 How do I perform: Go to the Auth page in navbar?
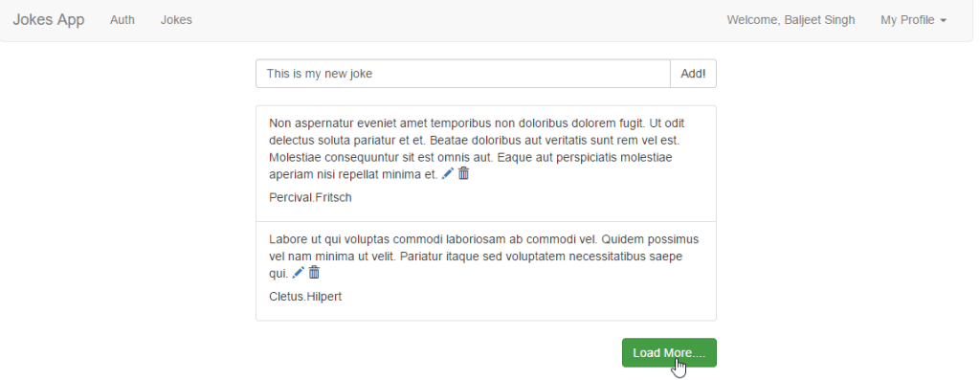(x=122, y=20)
